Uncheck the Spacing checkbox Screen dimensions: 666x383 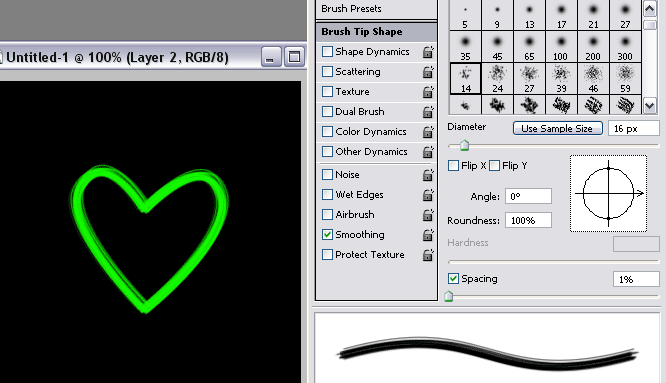[x=453, y=279]
